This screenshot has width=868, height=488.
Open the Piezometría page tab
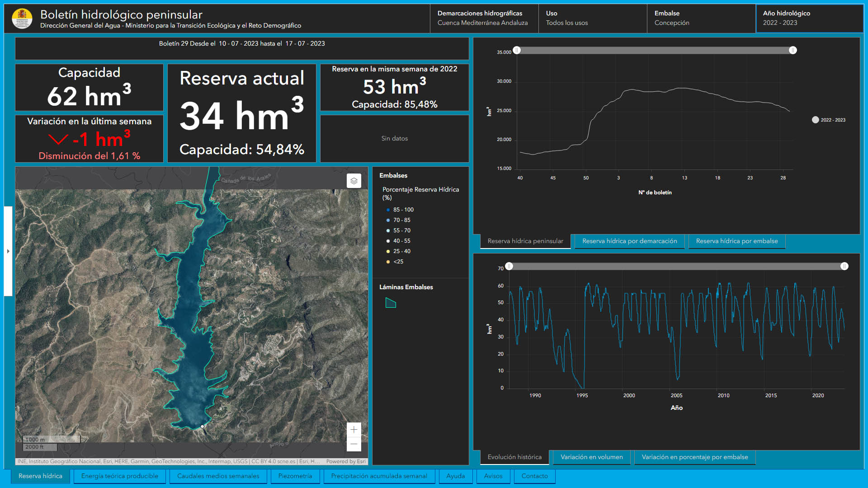(x=295, y=476)
